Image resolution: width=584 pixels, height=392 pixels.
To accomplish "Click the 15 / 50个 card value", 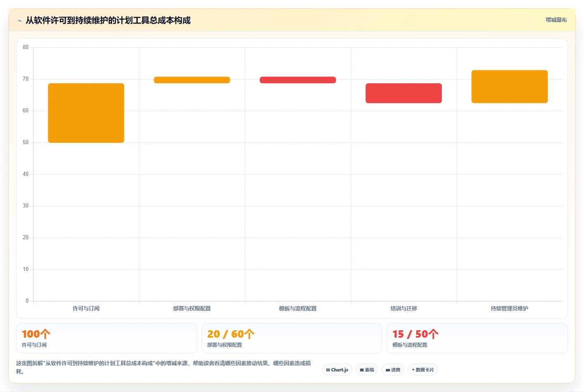I will coord(415,334).
